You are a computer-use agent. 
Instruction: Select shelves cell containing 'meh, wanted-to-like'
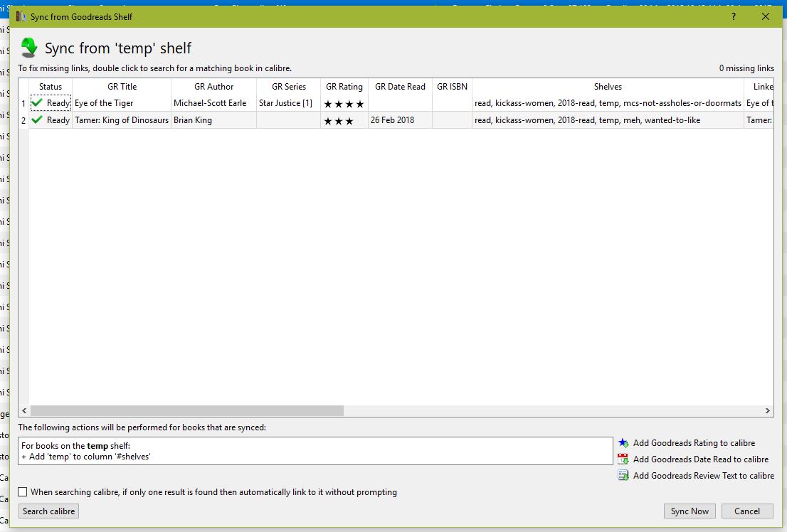coord(608,120)
